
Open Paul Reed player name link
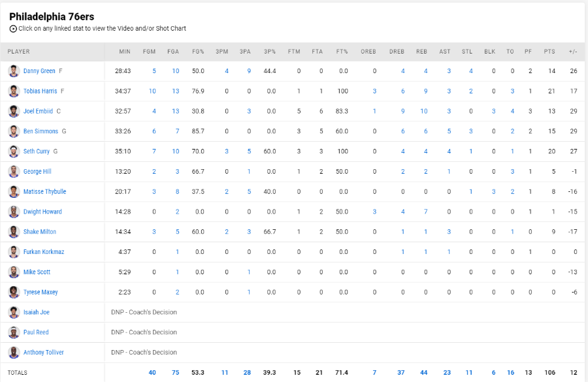[x=36, y=332]
